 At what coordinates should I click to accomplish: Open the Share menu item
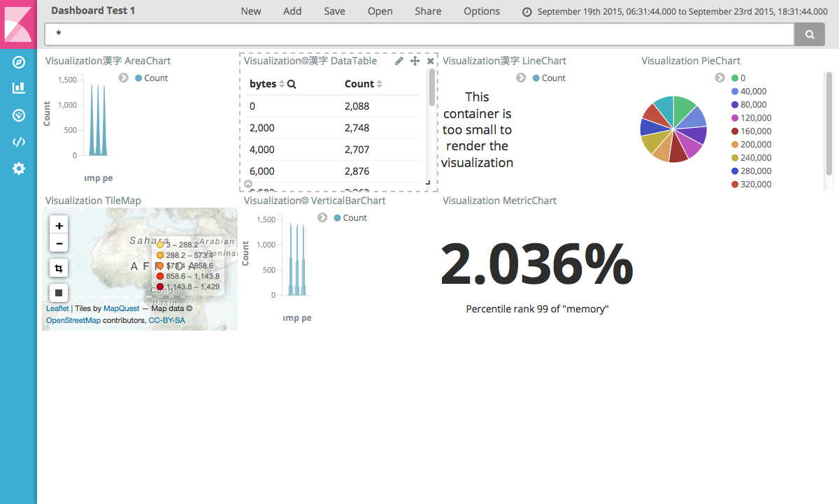pyautogui.click(x=428, y=11)
